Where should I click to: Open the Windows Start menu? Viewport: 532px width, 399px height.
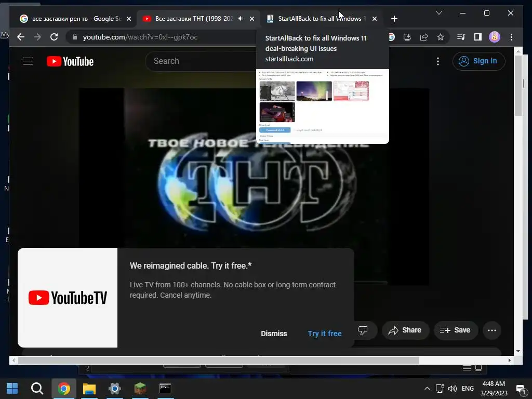click(12, 389)
